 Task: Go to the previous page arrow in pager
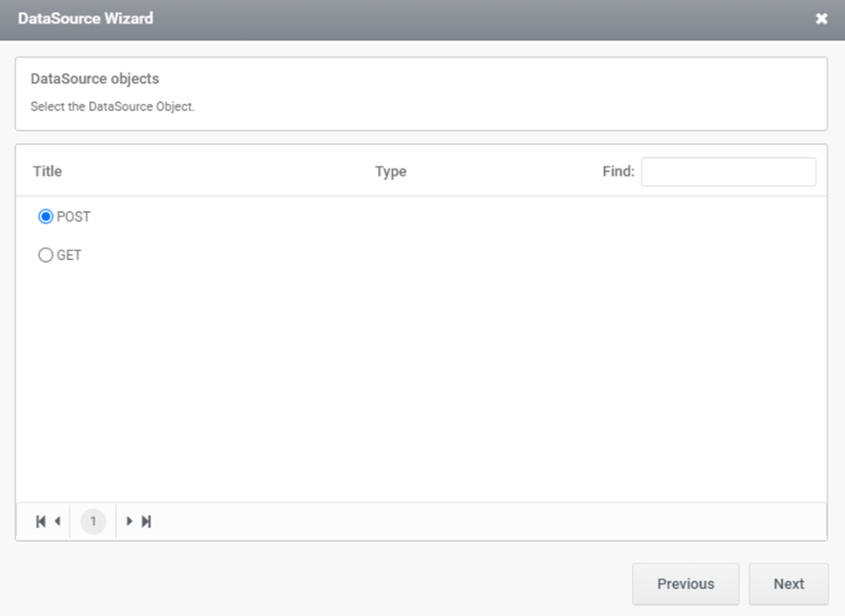point(58,521)
